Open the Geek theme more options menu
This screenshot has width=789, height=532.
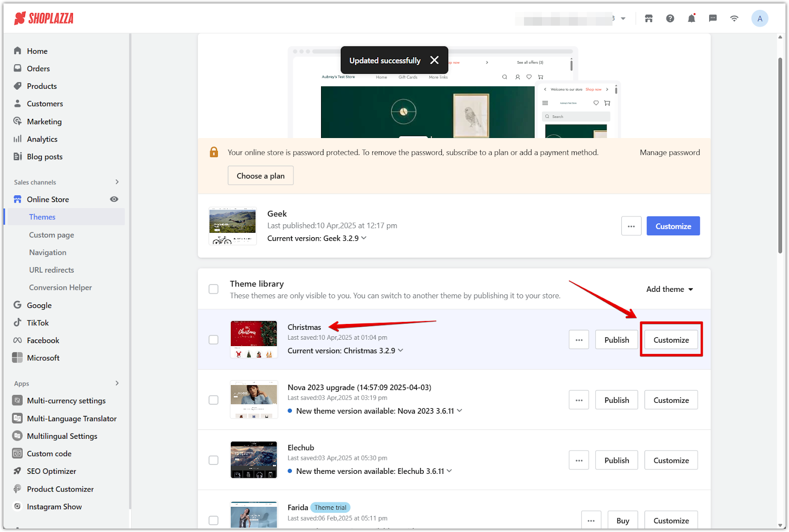pyautogui.click(x=631, y=226)
